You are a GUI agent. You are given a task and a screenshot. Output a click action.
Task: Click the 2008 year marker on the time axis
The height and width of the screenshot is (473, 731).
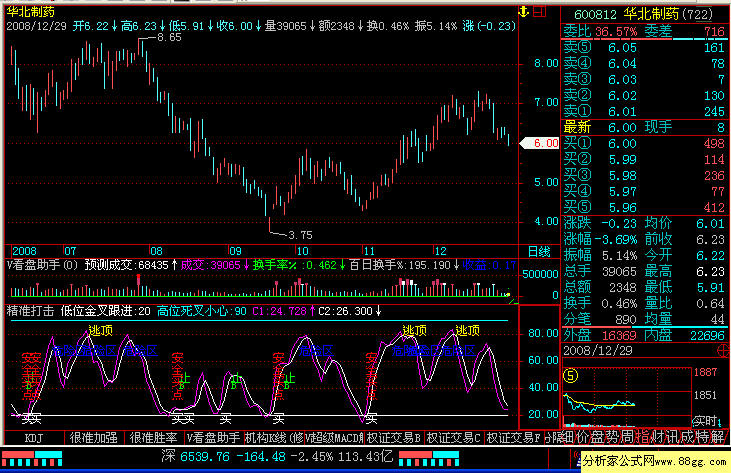pyautogui.click(x=24, y=251)
